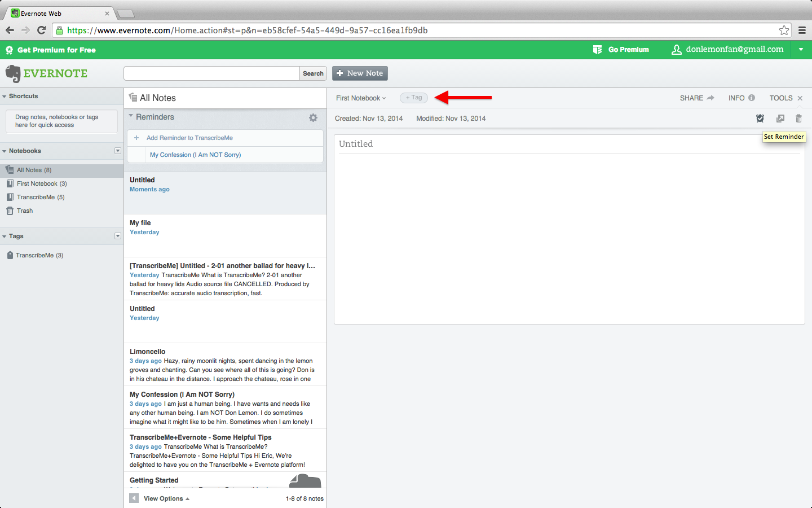The height and width of the screenshot is (508, 812).
Task: Click the search input field
Action: (211, 73)
